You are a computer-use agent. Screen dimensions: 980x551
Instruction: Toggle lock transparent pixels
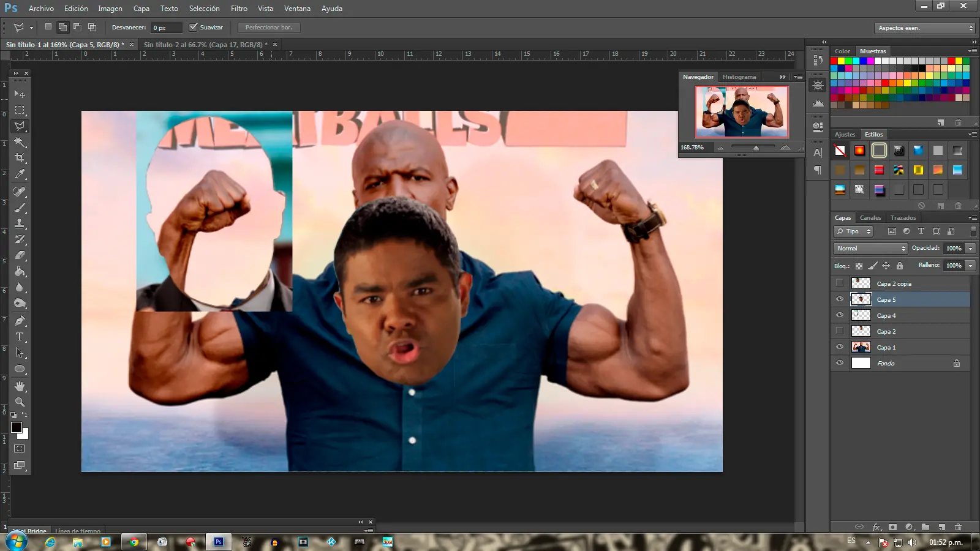859,266
